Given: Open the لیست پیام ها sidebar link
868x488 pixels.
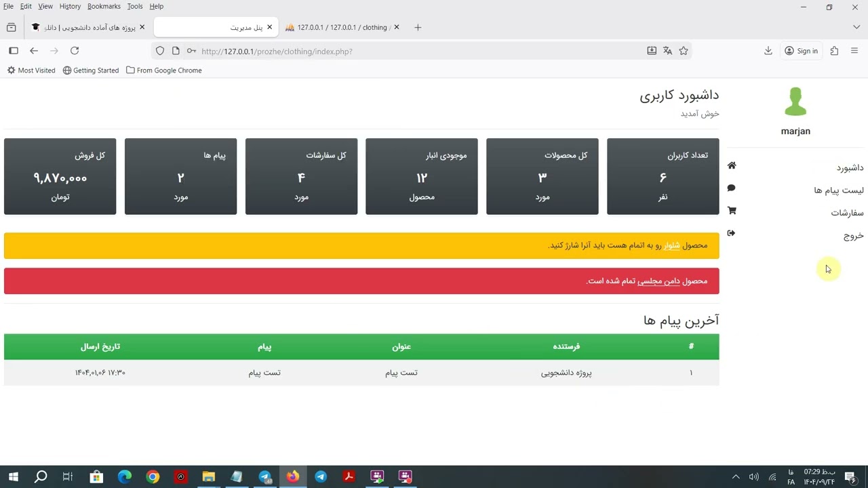Looking at the screenshot, I should click(x=839, y=190).
